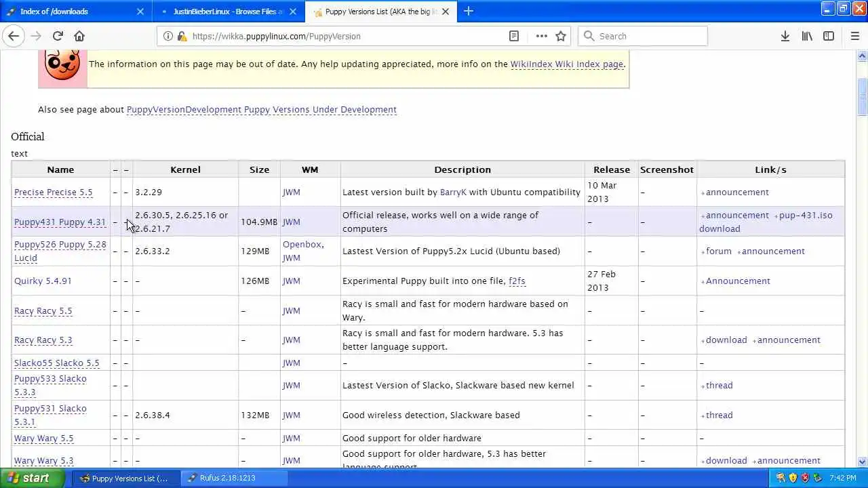Open Slacko55 Slacko 5.5 link
Screen dimensions: 868x488
56,363
